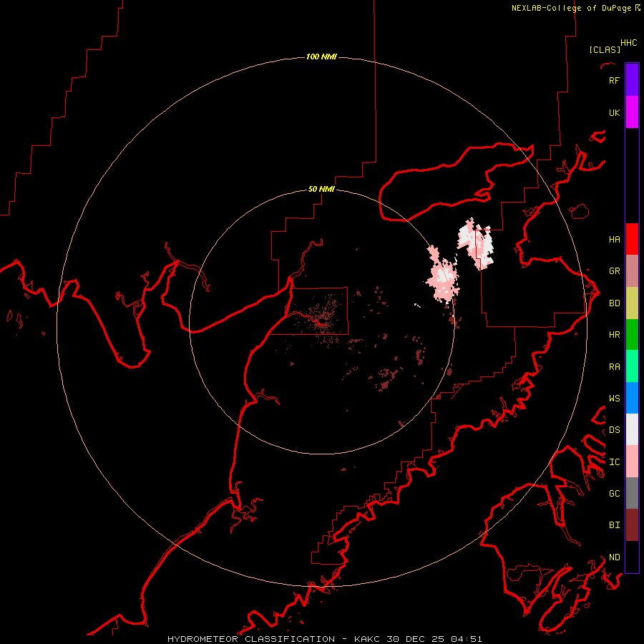
Task: Select the GC gray legend swatch
Action: (x=632, y=493)
